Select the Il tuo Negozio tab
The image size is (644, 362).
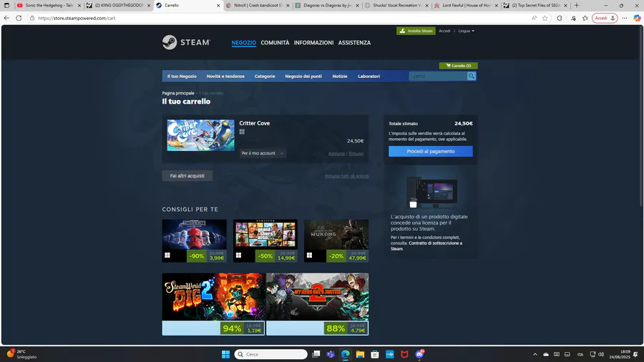point(182,77)
